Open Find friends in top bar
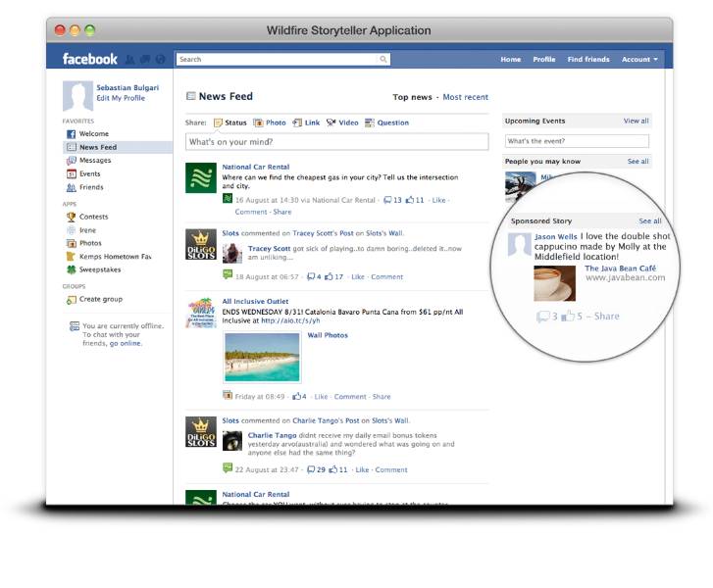Viewport: 713px width, 588px height. pos(588,60)
